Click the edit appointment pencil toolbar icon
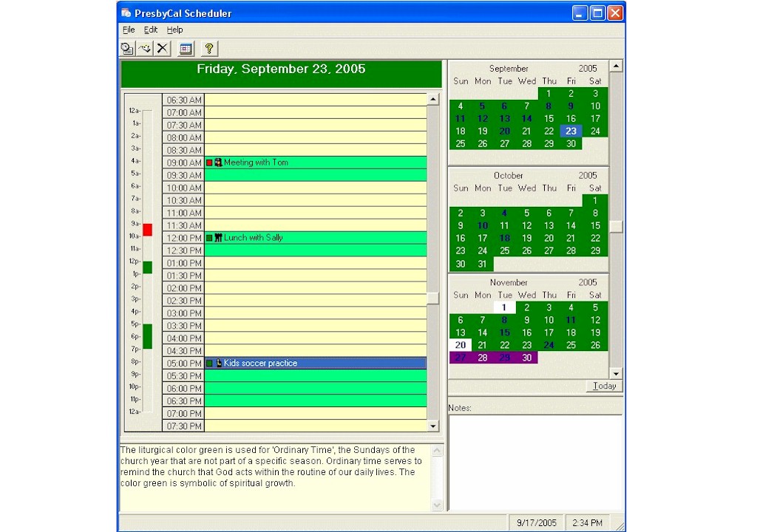This screenshot has width=757, height=532. tap(145, 49)
